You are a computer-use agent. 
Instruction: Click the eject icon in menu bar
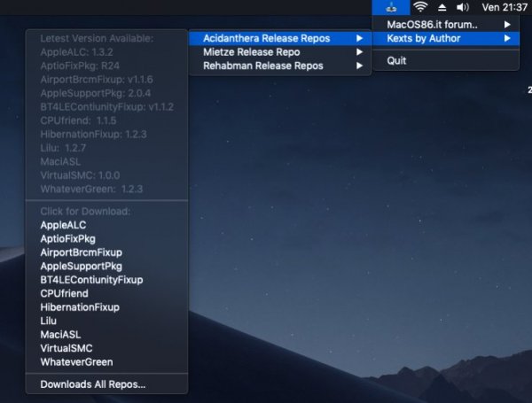coord(440,7)
